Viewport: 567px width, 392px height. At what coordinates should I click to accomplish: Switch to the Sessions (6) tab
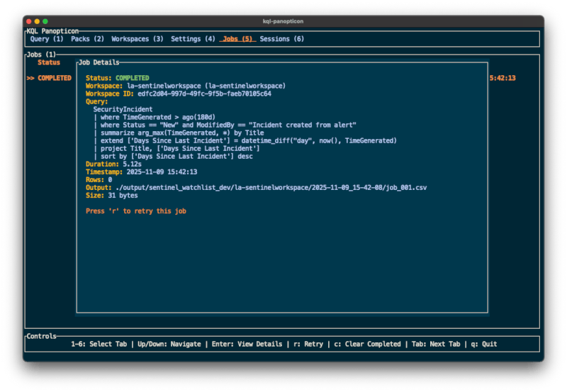282,39
